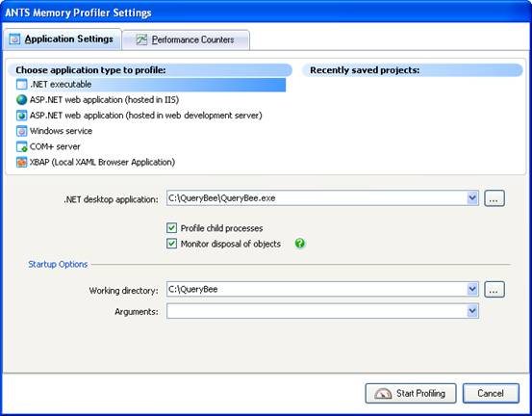The width and height of the screenshot is (532, 416).
Task: Click the Start Profiling button
Action: pos(411,394)
